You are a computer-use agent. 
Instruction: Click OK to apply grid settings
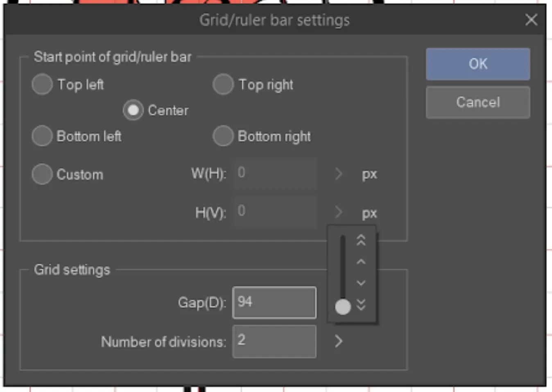click(477, 63)
